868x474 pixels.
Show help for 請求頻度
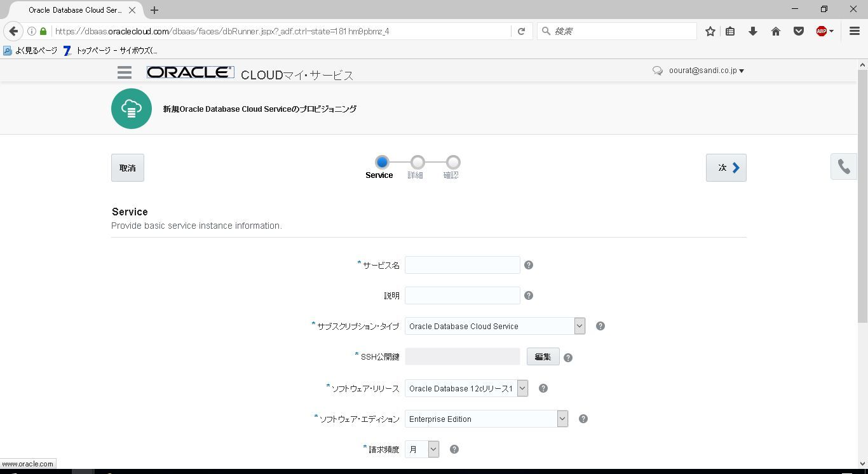[454, 449]
